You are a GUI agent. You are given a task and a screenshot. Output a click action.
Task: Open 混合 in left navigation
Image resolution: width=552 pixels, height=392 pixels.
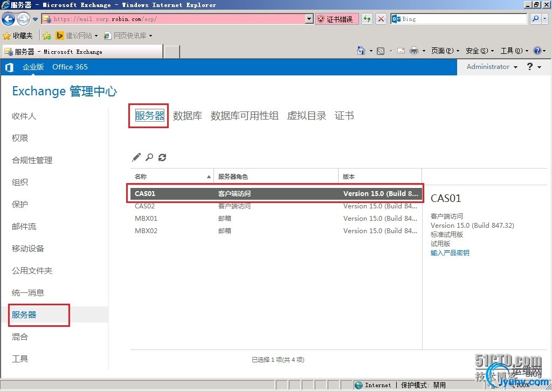click(x=20, y=337)
